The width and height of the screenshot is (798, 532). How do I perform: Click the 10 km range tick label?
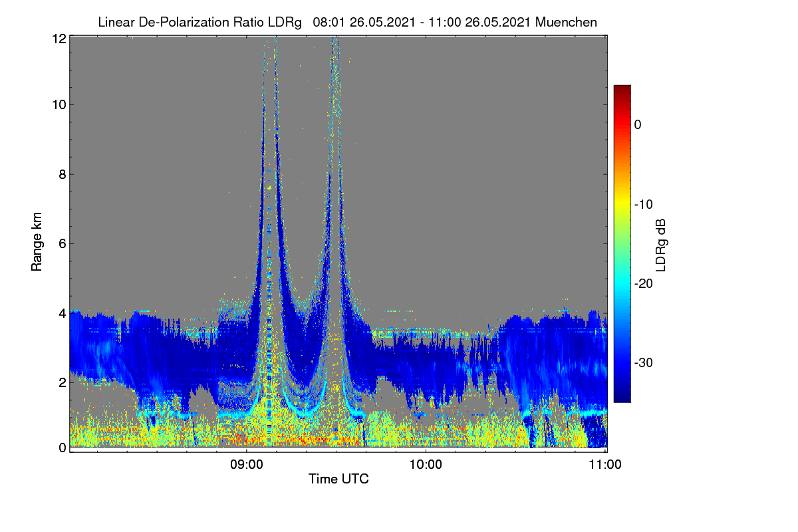tap(59, 104)
